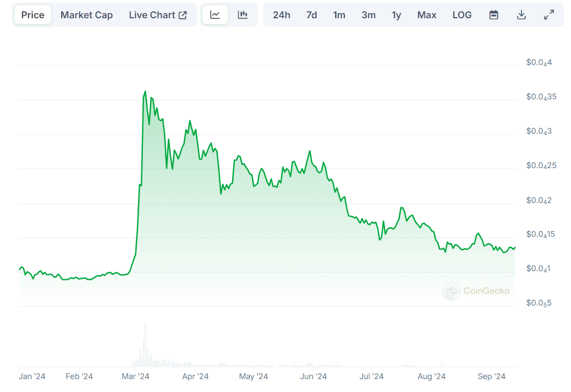Open the calendar date range picker
This screenshot has height=392, width=571.
(494, 15)
